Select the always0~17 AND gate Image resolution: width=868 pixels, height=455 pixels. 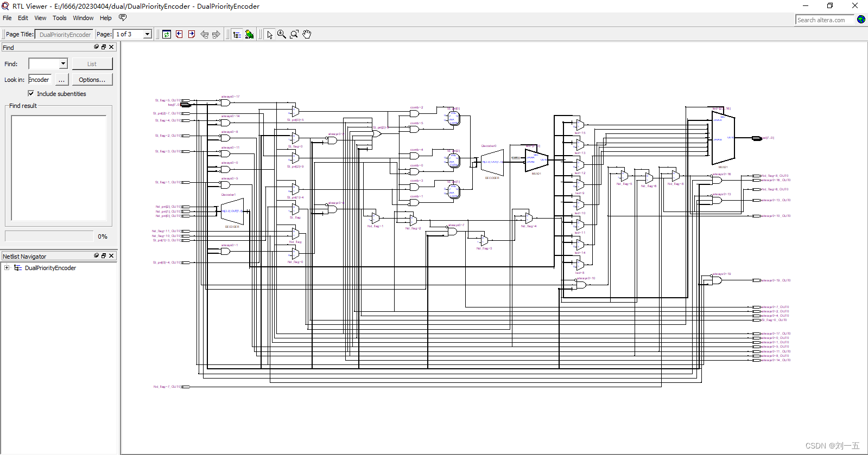click(x=226, y=102)
